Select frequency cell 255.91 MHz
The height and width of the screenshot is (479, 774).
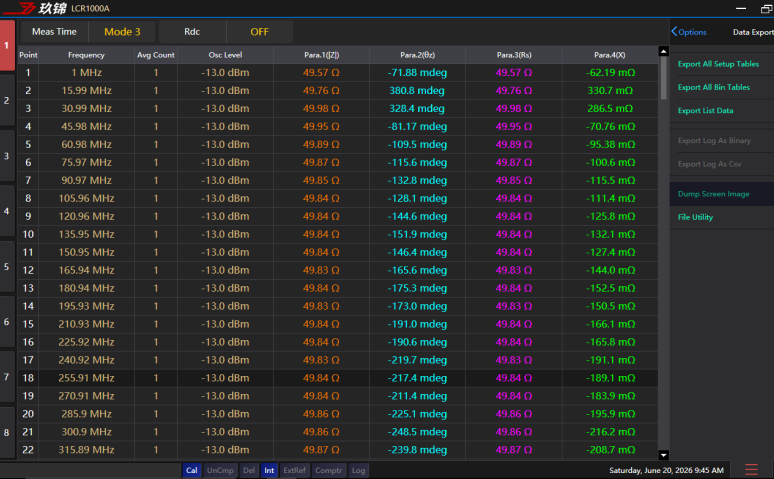click(86, 378)
